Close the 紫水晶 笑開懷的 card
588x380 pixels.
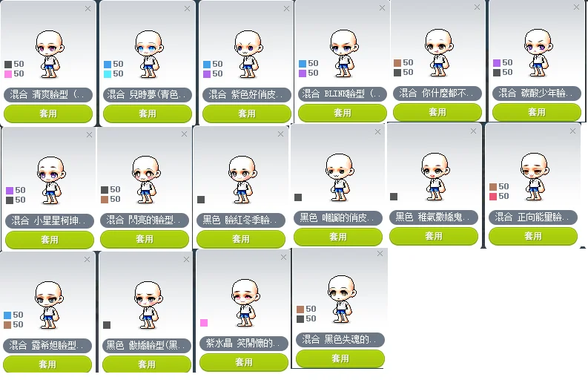[283, 258]
